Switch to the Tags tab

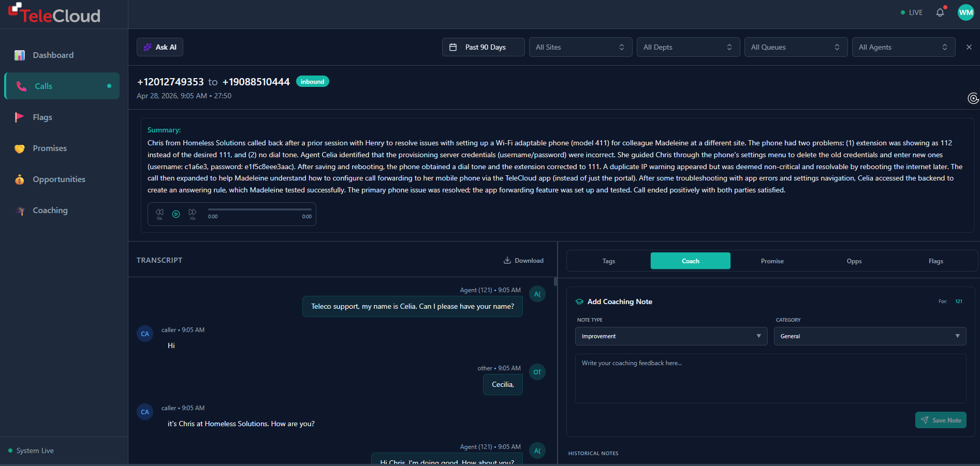(x=609, y=261)
